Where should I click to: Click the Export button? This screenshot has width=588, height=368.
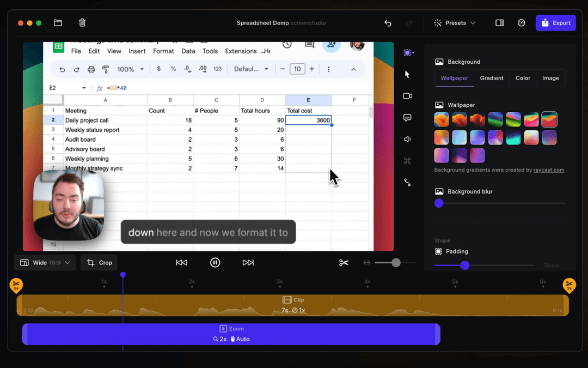(556, 22)
